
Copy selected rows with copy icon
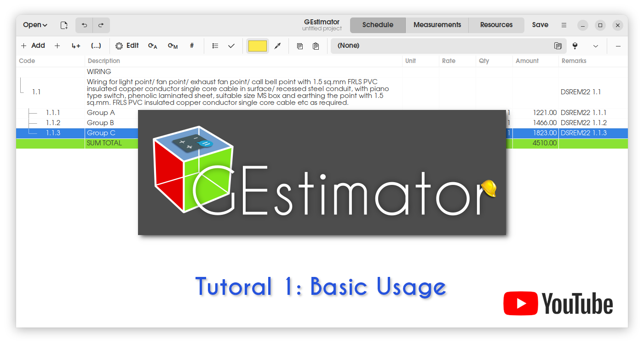pyautogui.click(x=299, y=46)
